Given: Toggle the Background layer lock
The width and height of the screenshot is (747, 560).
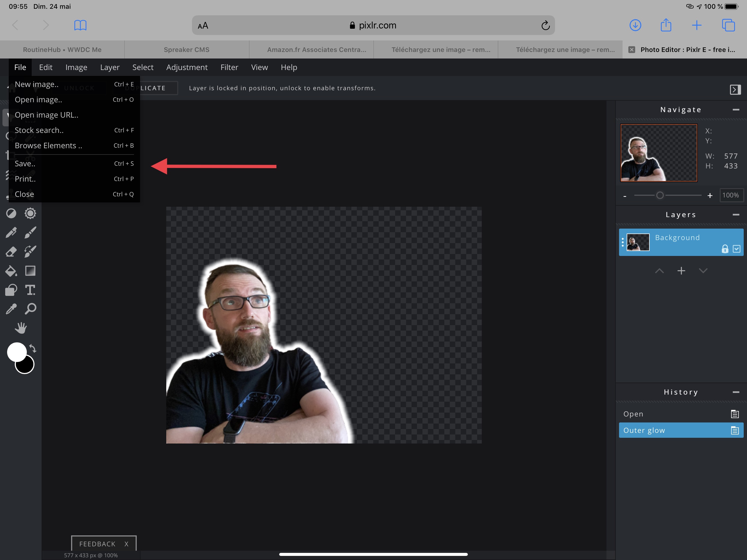Looking at the screenshot, I should click(x=725, y=249).
